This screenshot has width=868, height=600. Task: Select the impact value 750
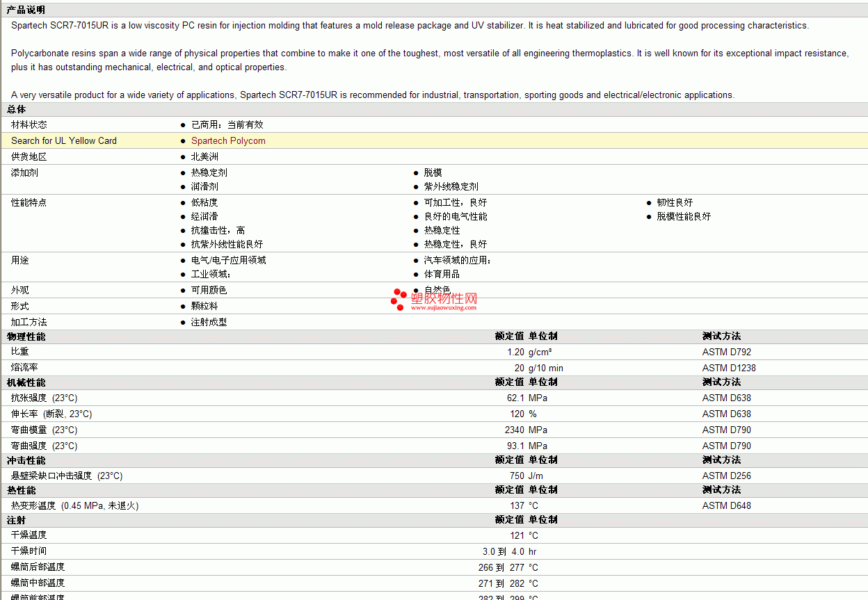click(x=517, y=476)
